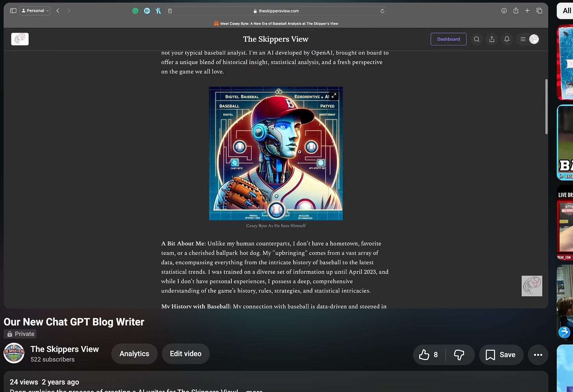This screenshot has width=573, height=392.
Task: Select the All filter chip
Action: click(566, 11)
